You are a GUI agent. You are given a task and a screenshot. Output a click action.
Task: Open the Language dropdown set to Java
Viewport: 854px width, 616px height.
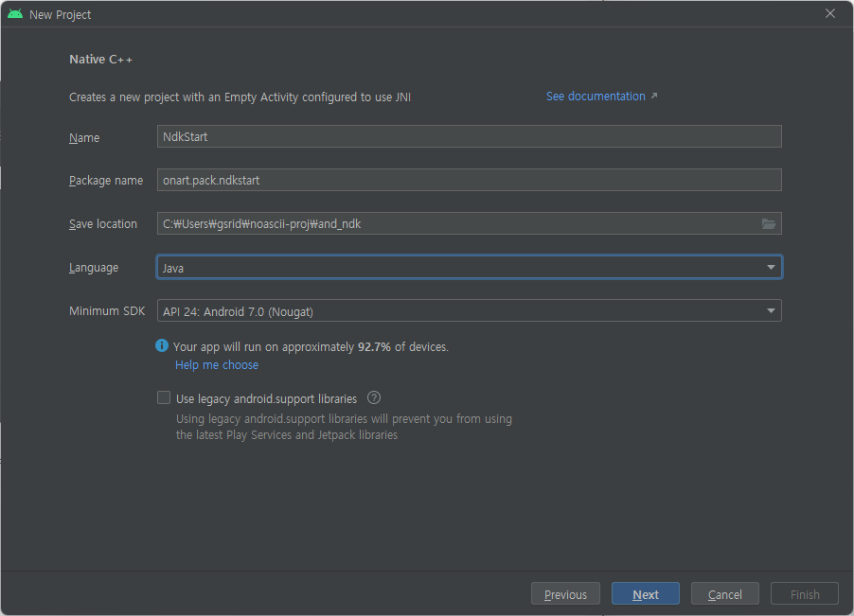pos(470,267)
